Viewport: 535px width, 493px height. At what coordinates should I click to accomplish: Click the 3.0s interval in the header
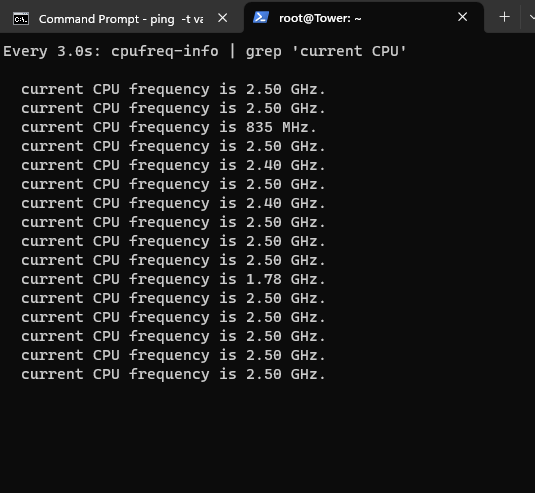click(78, 52)
